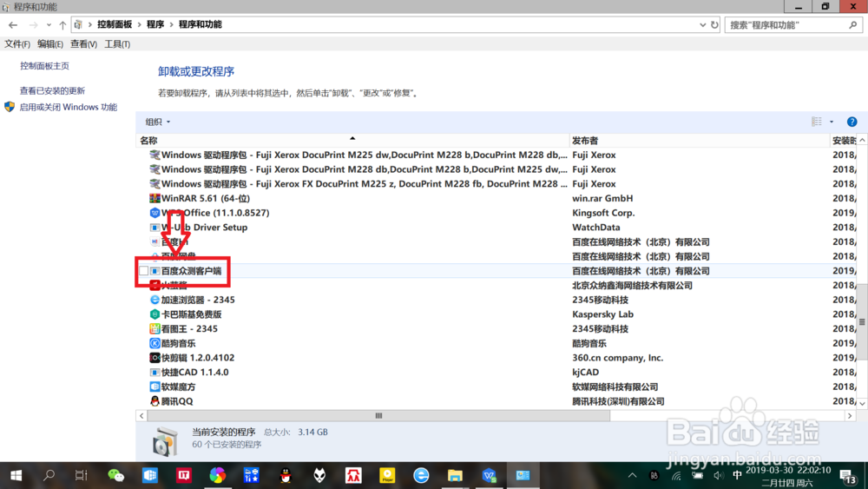Click the WinRAR 5.61 program icon
The height and width of the screenshot is (489, 868).
click(x=155, y=198)
